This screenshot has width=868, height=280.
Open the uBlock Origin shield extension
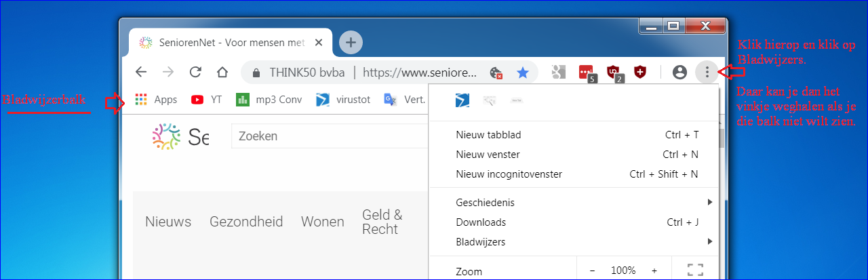[x=613, y=72]
